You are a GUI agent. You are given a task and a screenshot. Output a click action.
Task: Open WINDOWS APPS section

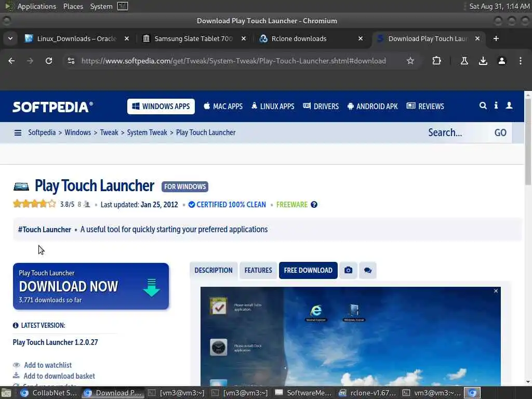[x=161, y=106]
